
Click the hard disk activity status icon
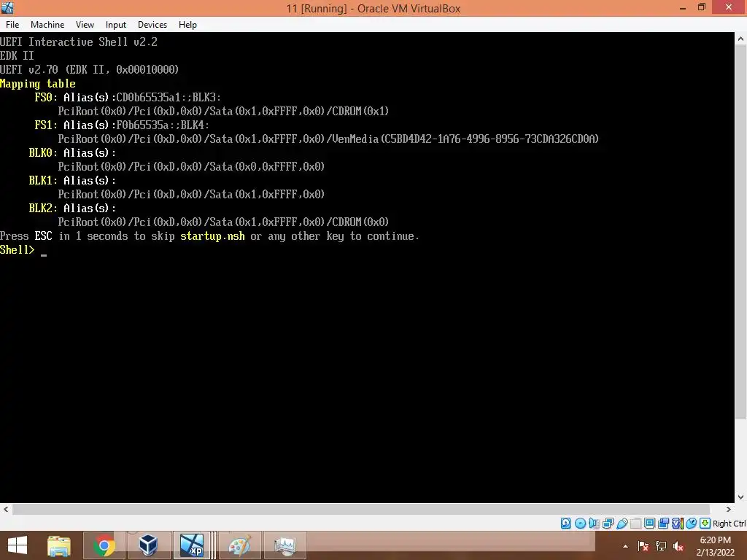click(x=565, y=524)
